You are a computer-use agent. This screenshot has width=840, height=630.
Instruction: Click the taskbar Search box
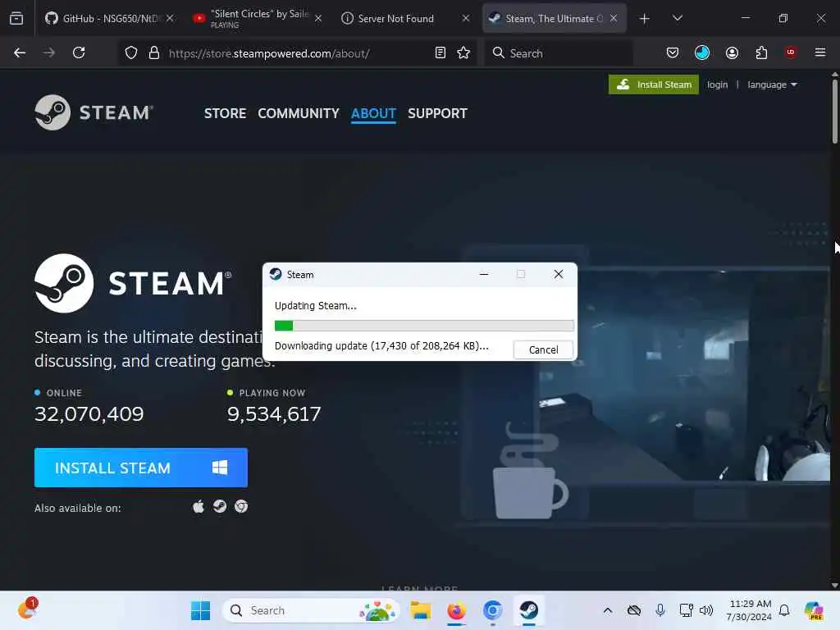tap(311, 610)
